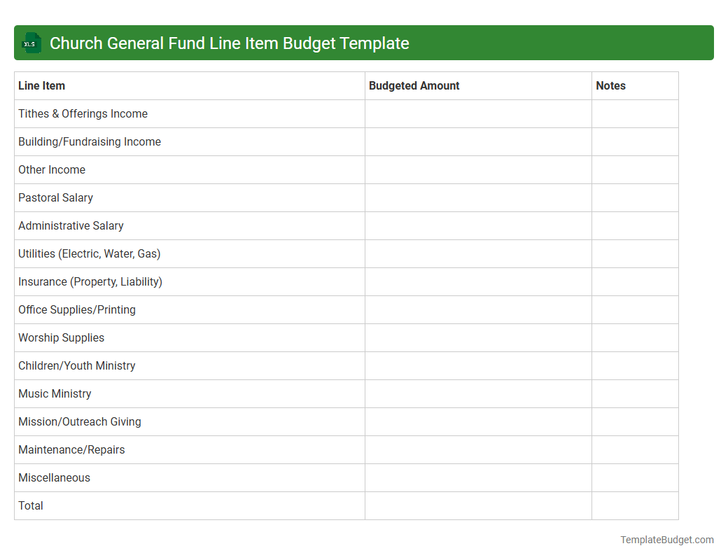The height and width of the screenshot is (560, 728).
Task: Click the Children/Youth Ministry row
Action: (x=76, y=365)
